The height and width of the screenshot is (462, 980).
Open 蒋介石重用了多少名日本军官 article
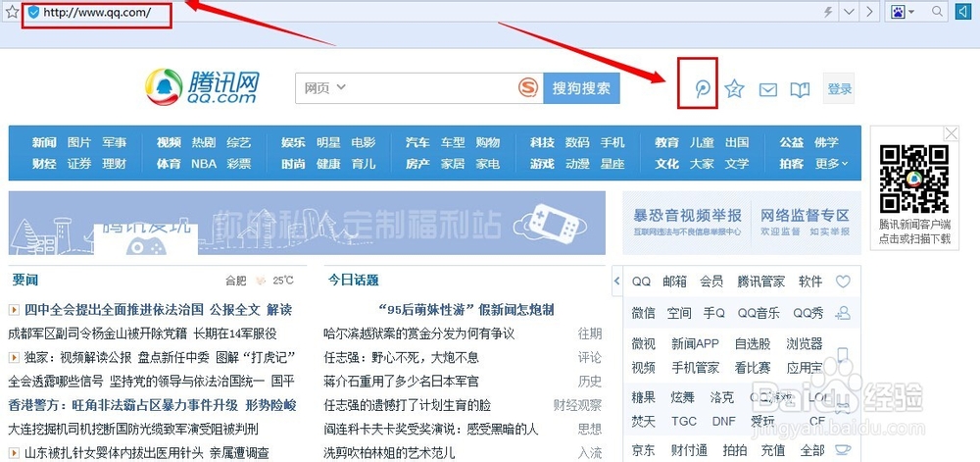pyautogui.click(x=401, y=382)
